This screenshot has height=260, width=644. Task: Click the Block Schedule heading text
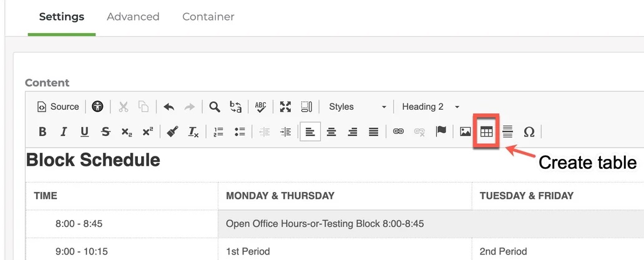click(x=93, y=160)
